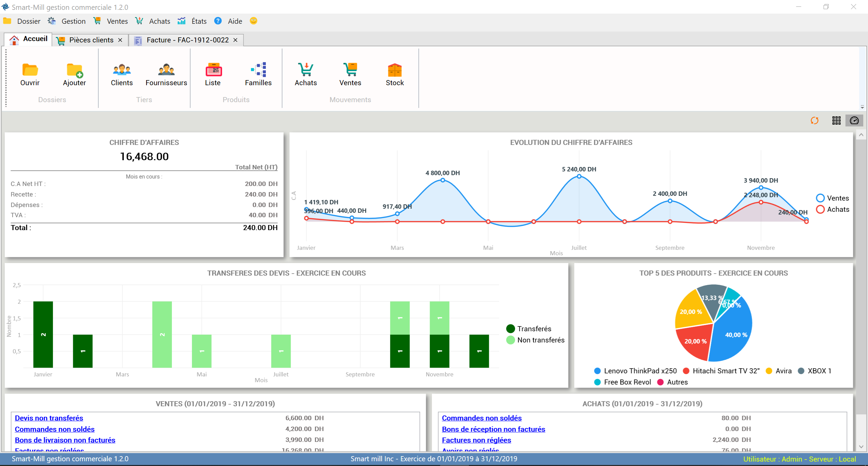Switch to grid view icon
Screen dimensions: 868x466
(x=836, y=120)
